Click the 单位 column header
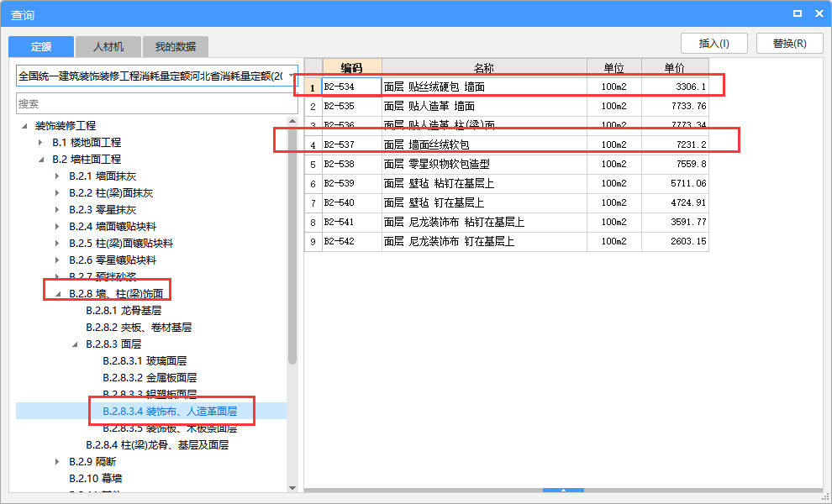 (x=614, y=68)
